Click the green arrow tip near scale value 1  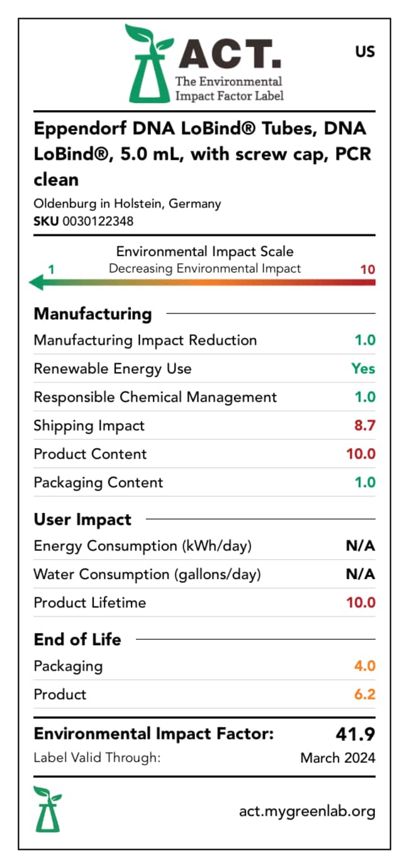[36, 283]
